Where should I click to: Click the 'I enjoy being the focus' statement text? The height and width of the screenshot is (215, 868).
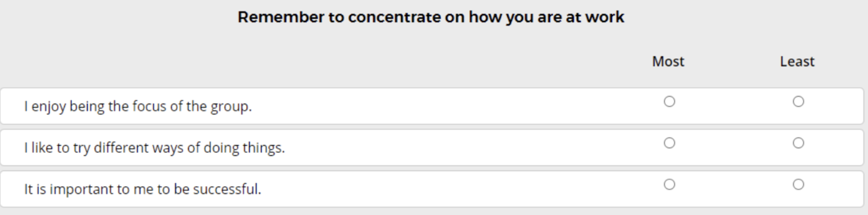point(138,106)
